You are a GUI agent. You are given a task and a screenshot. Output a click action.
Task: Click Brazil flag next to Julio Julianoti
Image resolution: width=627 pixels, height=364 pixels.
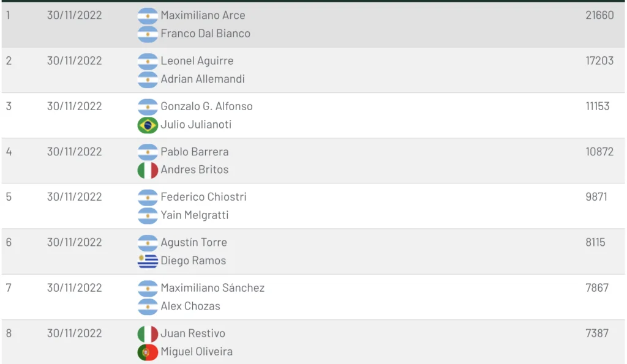[148, 125]
